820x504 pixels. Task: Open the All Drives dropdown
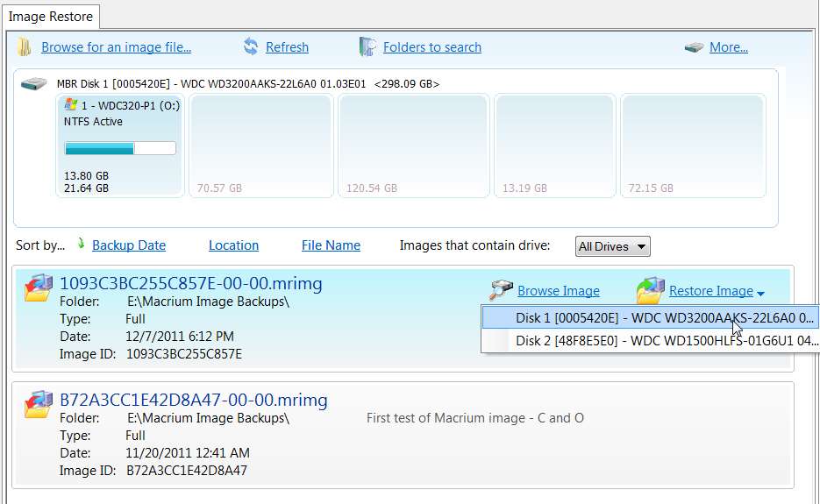(612, 246)
